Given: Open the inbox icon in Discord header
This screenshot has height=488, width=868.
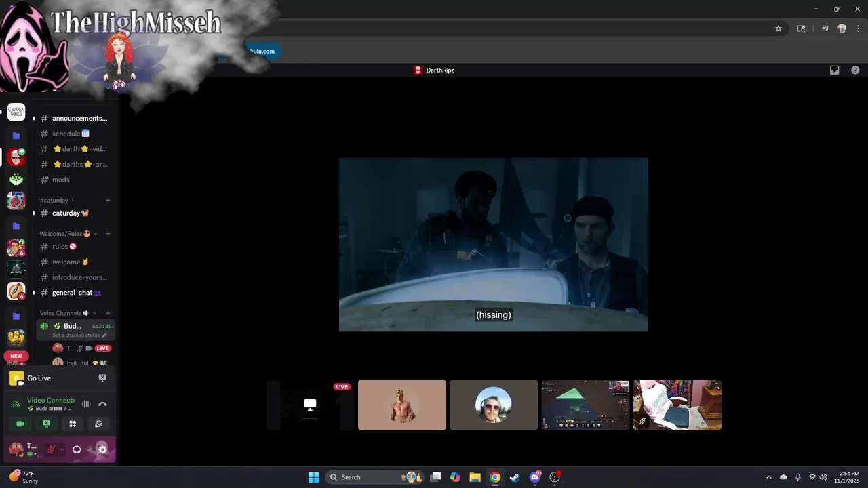Looking at the screenshot, I should [x=835, y=70].
